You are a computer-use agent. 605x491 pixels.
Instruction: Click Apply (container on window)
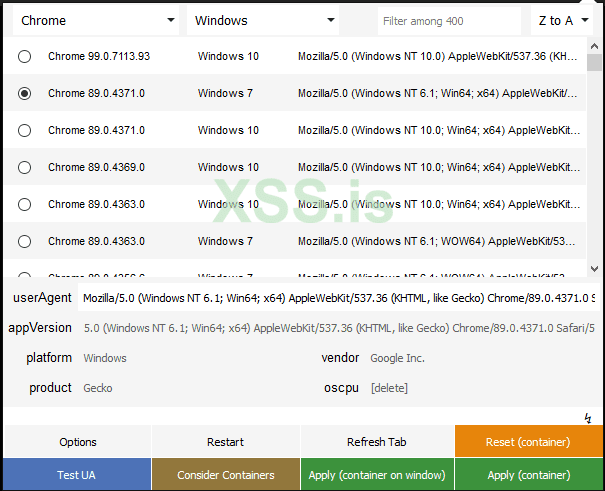coord(377,475)
